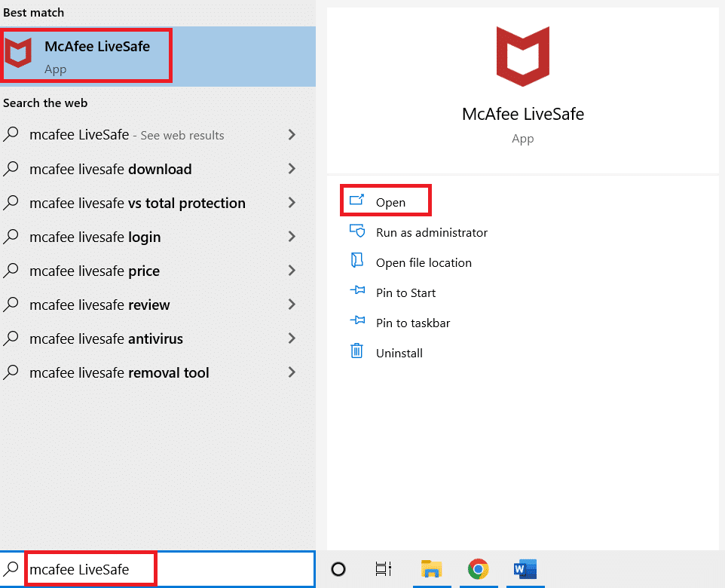Click the taskbar search box with 'mcafee LiveSafe'
725x588 pixels.
[x=158, y=569]
